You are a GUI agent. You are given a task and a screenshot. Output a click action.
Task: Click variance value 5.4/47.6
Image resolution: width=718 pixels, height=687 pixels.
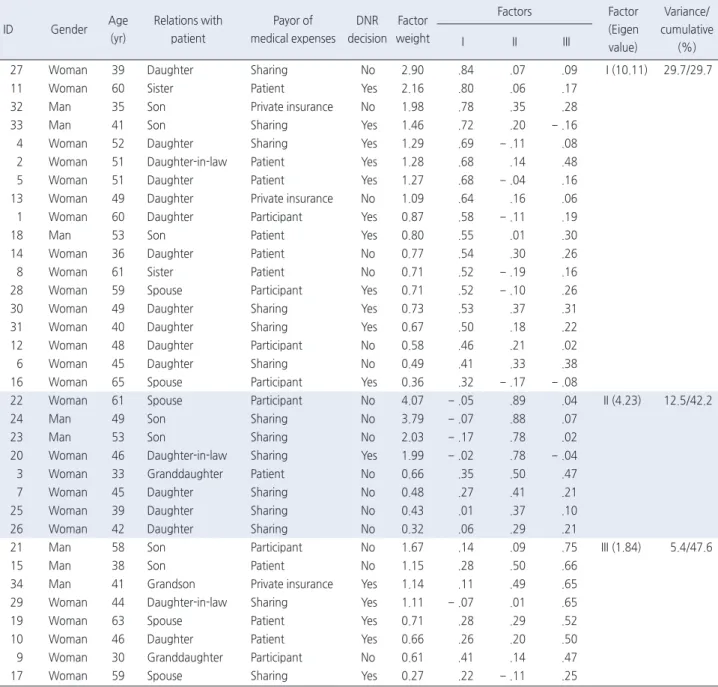pyautogui.click(x=691, y=547)
